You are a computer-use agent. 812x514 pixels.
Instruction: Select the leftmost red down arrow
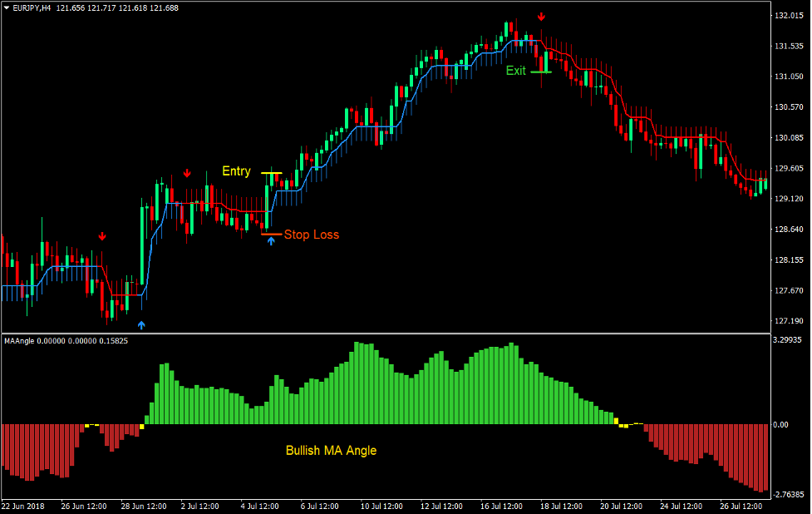click(x=102, y=236)
